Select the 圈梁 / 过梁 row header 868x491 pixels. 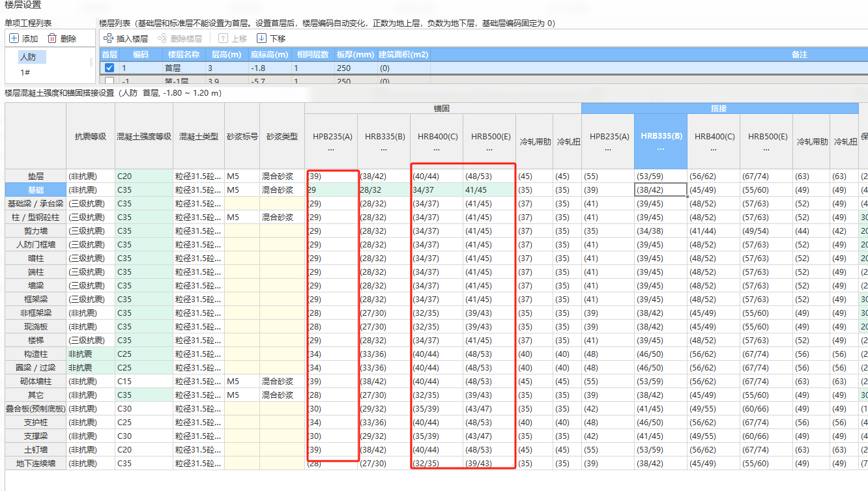coord(36,367)
